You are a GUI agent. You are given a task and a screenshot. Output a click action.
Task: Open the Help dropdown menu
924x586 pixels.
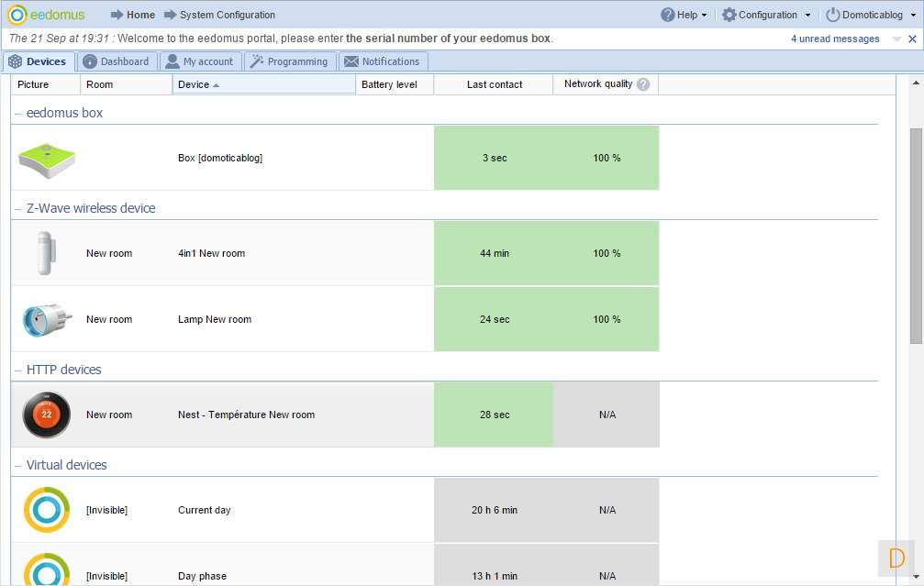pos(685,15)
